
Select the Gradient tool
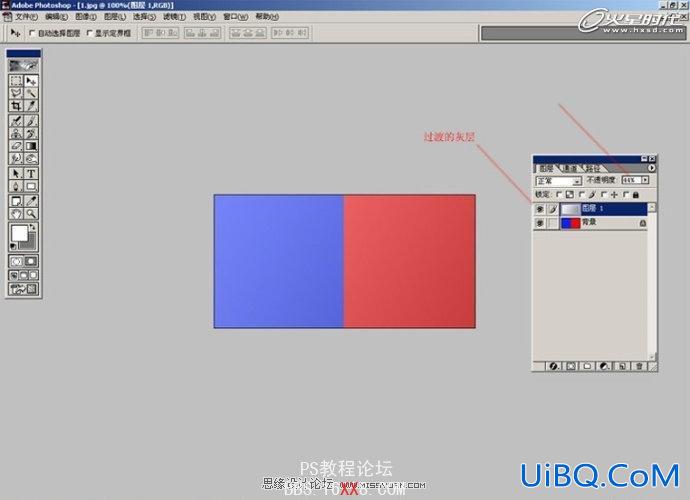31,146
